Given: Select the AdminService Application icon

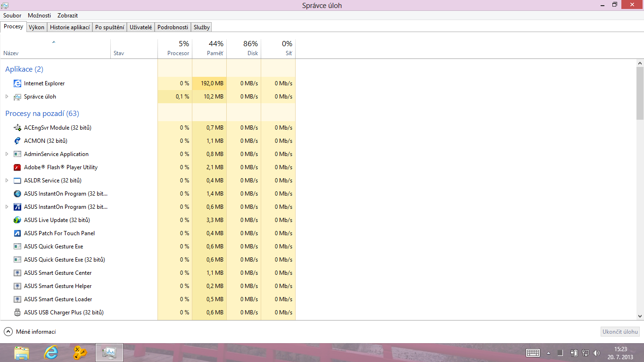Looking at the screenshot, I should [x=17, y=154].
